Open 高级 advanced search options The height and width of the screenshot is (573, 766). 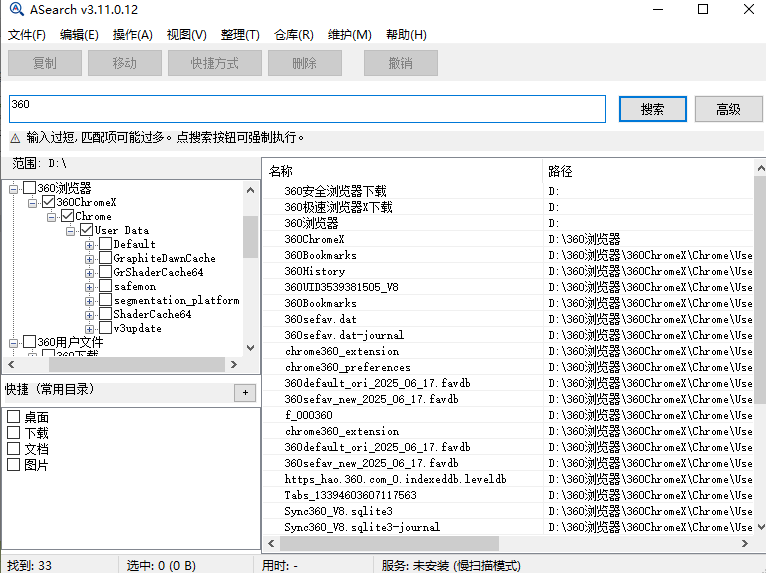[728, 109]
